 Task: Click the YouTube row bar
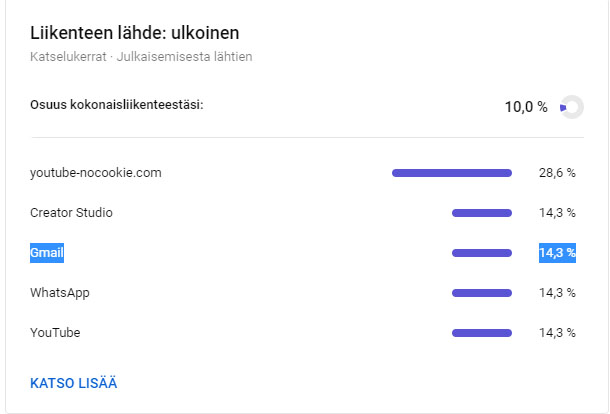coord(482,333)
